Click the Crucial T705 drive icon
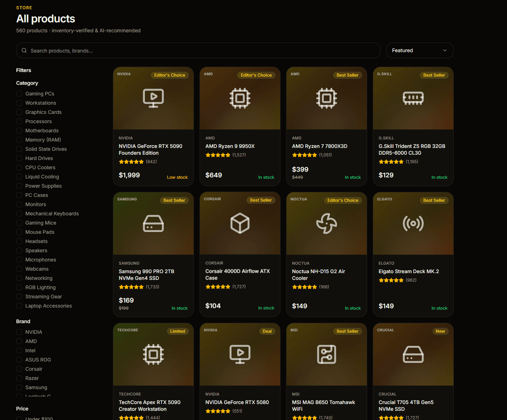Screen dimensions: 507x420 coord(413,354)
